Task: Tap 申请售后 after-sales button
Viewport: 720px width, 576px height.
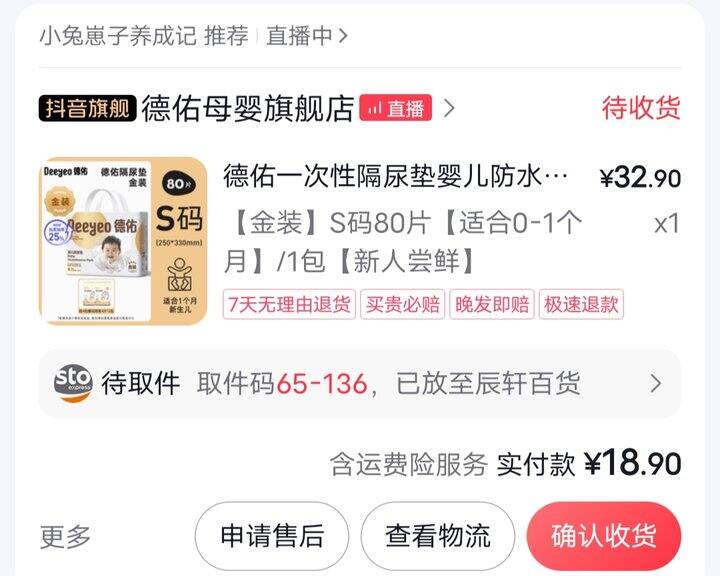Action: (272, 536)
